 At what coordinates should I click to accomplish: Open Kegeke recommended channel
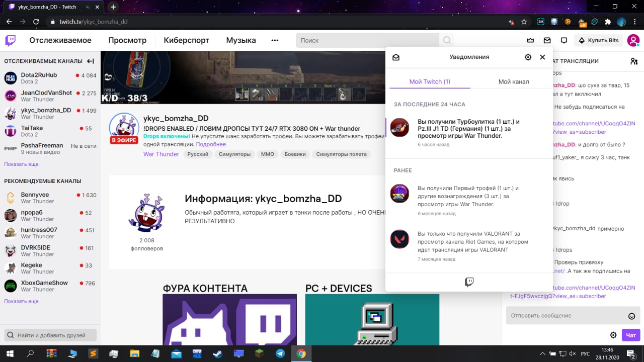pos(50,268)
